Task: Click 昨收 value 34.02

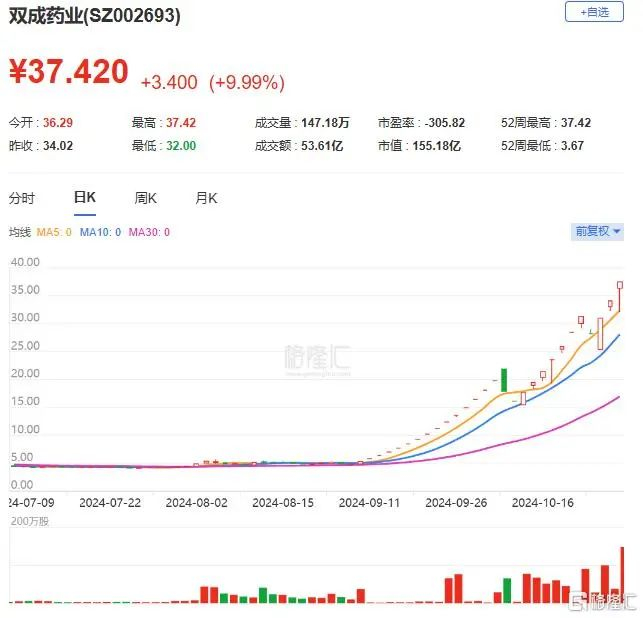Action: click(x=58, y=146)
